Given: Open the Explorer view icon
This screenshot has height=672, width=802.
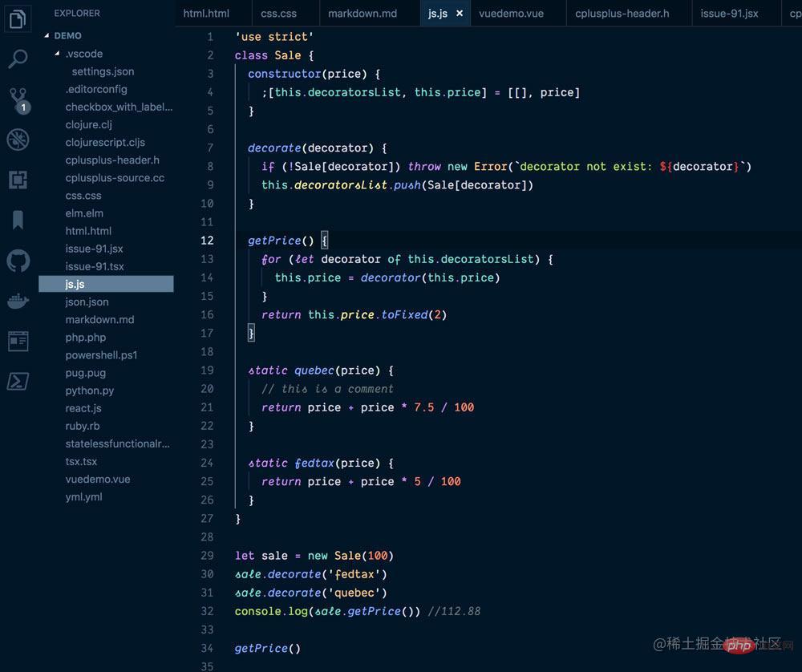Looking at the screenshot, I should 18,18.
